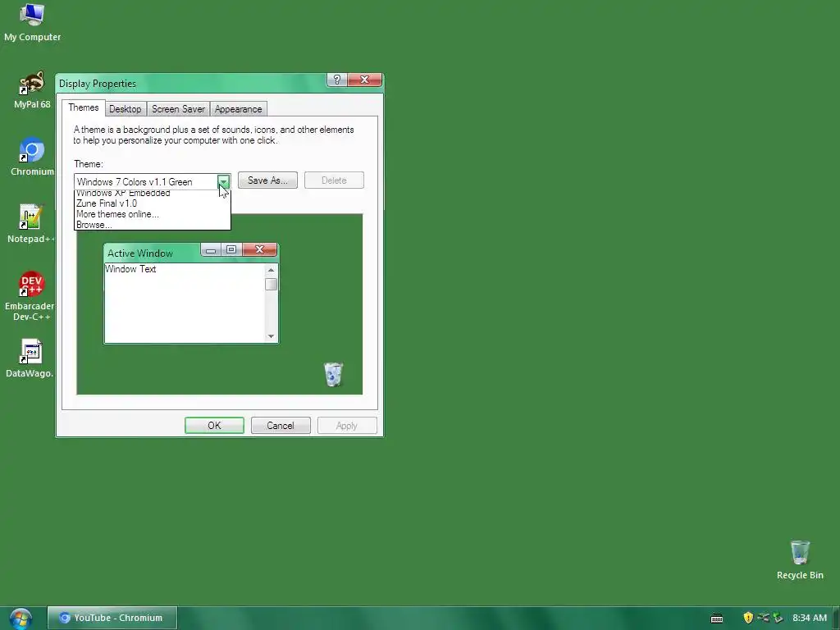This screenshot has width=840, height=630.
Task: Click the preview window's scroll up arrow
Action: point(271,270)
